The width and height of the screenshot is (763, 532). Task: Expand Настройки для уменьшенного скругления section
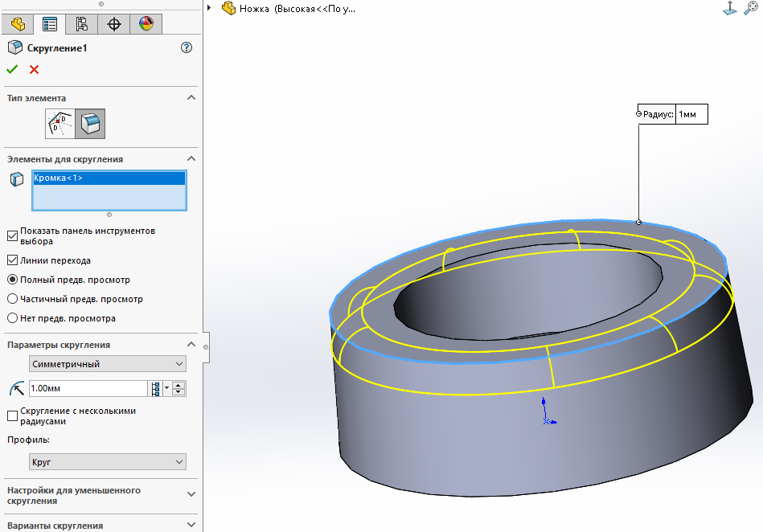pos(191,495)
